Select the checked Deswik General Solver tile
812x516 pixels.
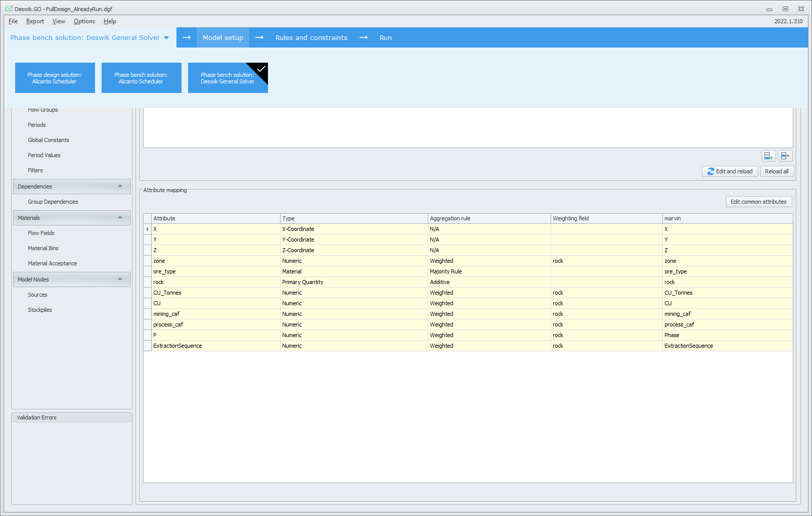pos(228,78)
